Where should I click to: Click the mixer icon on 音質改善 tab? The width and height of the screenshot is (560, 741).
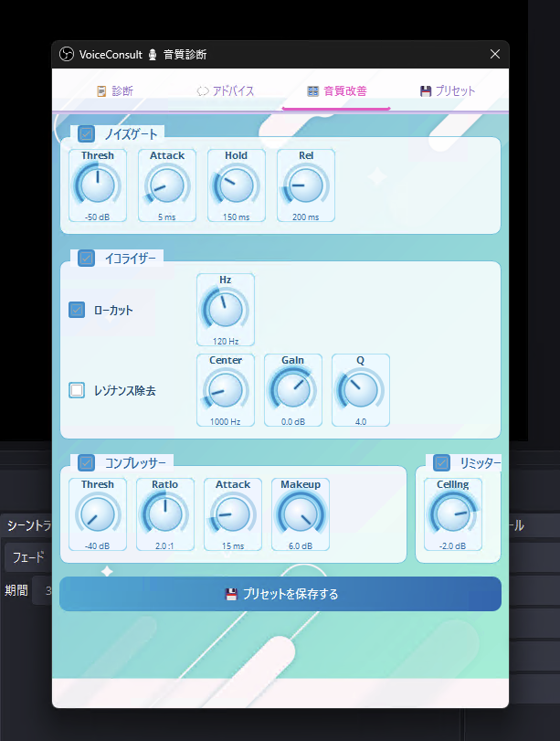[x=312, y=91]
